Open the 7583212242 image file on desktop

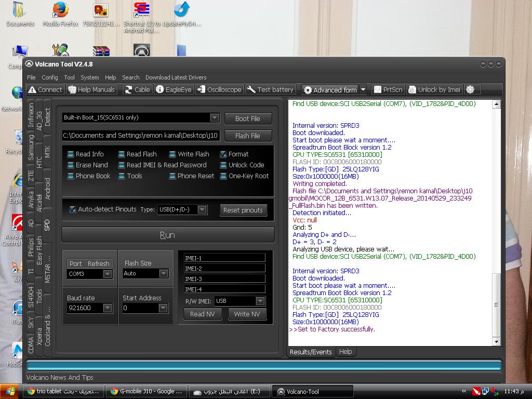click(101, 14)
